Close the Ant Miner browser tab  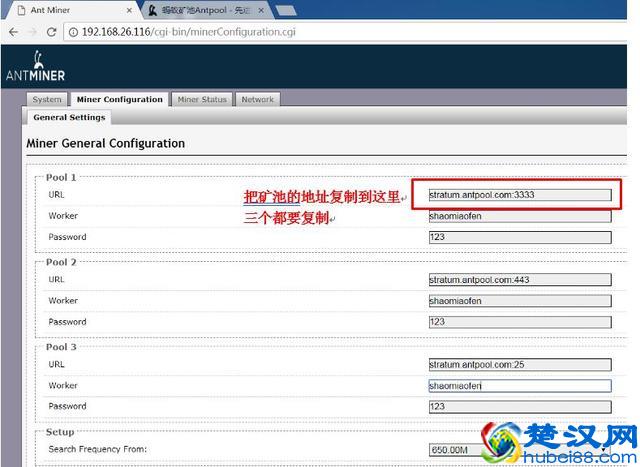click(129, 10)
